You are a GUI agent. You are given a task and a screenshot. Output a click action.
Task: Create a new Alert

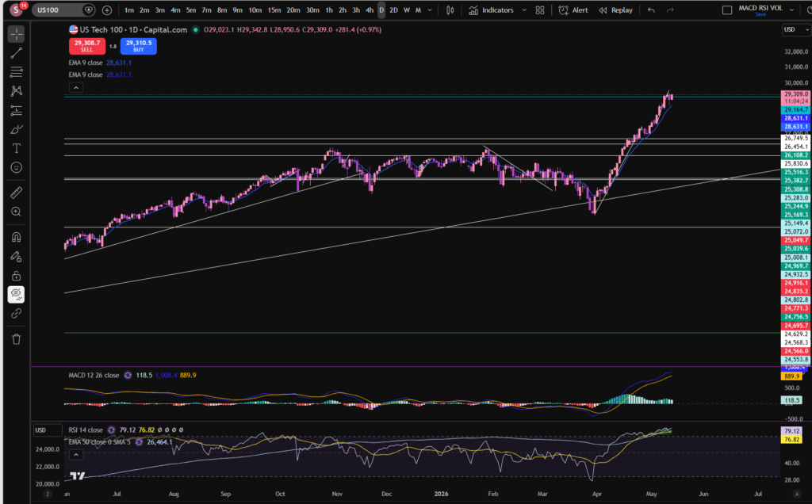573,10
